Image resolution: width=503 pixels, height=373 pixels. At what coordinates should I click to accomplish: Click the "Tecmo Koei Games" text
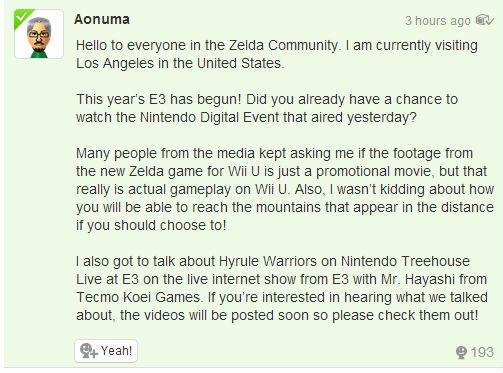click(x=139, y=297)
